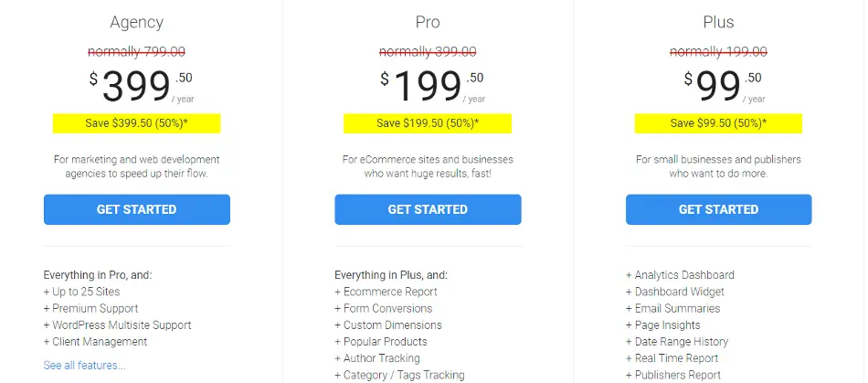The width and height of the screenshot is (868, 383).
Task: Click the crossed-out normally 799.00 text
Action: (137, 52)
